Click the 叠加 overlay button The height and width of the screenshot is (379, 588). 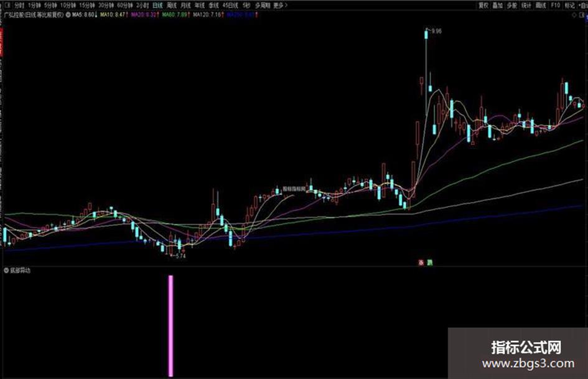click(498, 5)
